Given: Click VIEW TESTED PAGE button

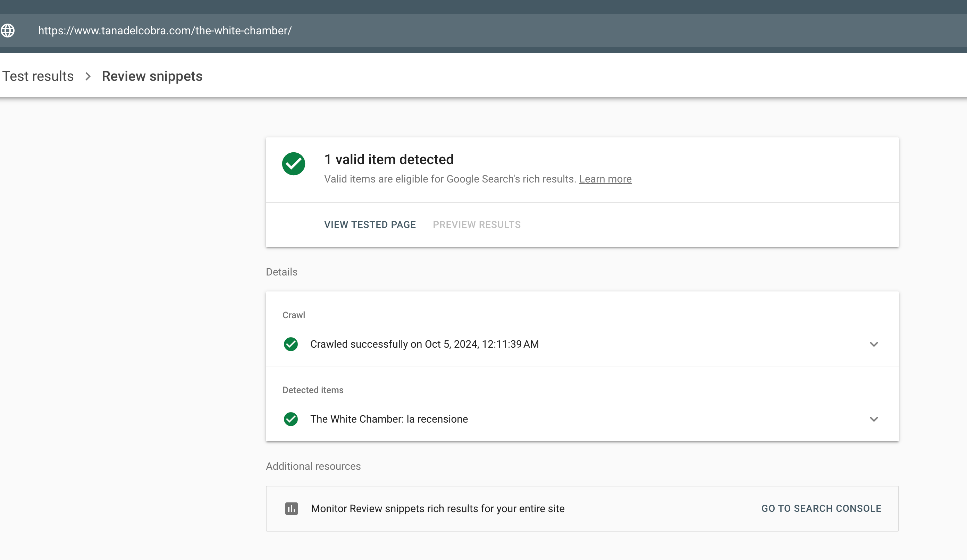Looking at the screenshot, I should 370,225.
